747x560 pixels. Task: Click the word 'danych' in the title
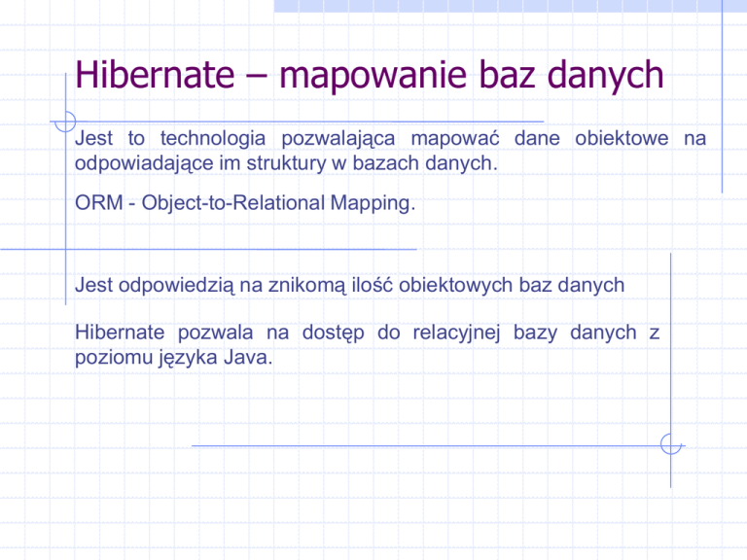point(605,75)
